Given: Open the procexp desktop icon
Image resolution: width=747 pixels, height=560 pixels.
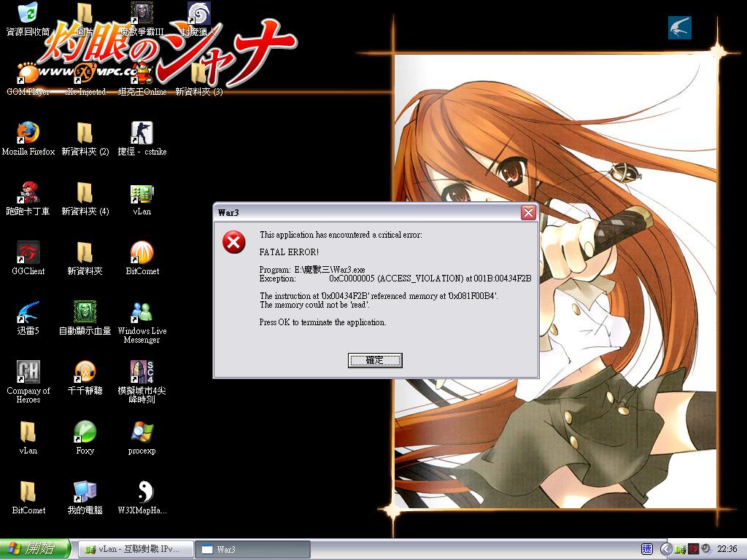Looking at the screenshot, I should pos(142,432).
